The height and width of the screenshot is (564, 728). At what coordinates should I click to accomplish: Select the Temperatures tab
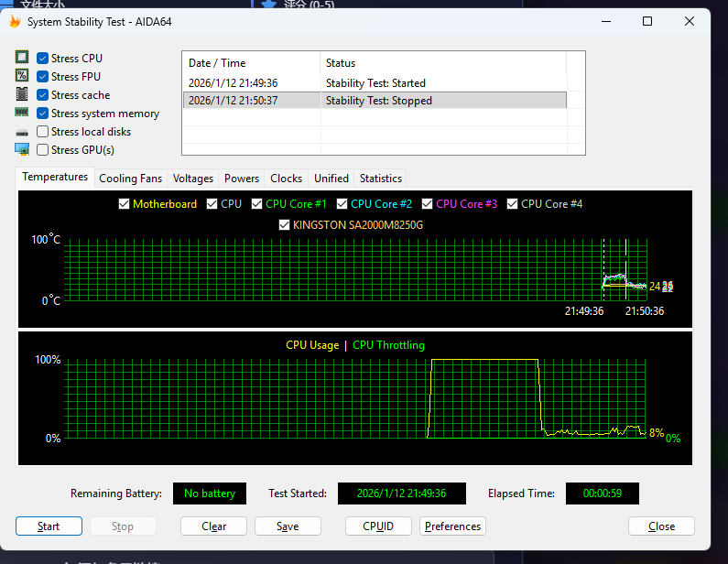(x=55, y=177)
